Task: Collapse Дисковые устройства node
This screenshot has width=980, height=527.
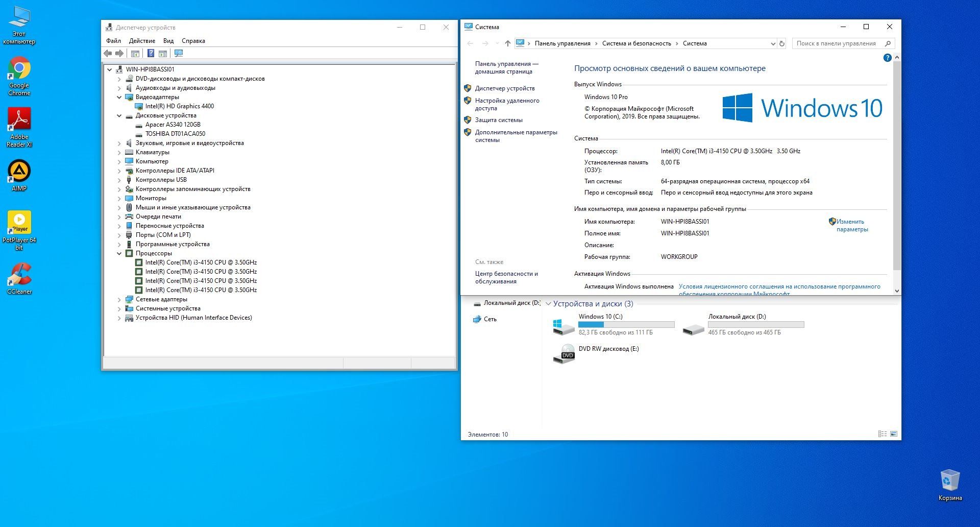Action: point(119,115)
